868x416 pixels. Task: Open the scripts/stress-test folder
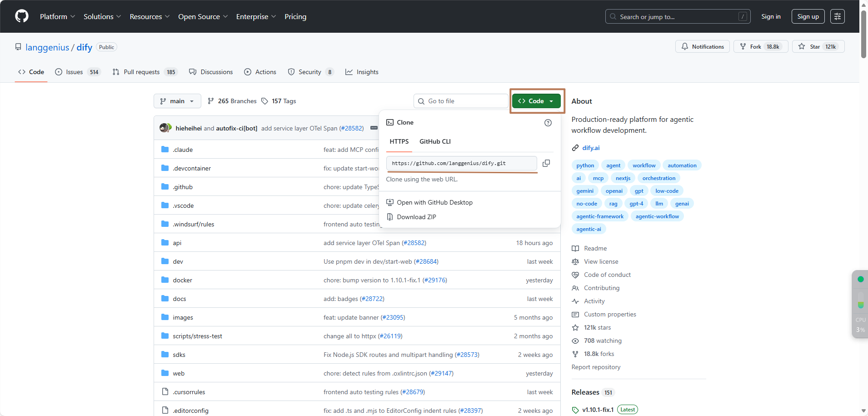198,336
